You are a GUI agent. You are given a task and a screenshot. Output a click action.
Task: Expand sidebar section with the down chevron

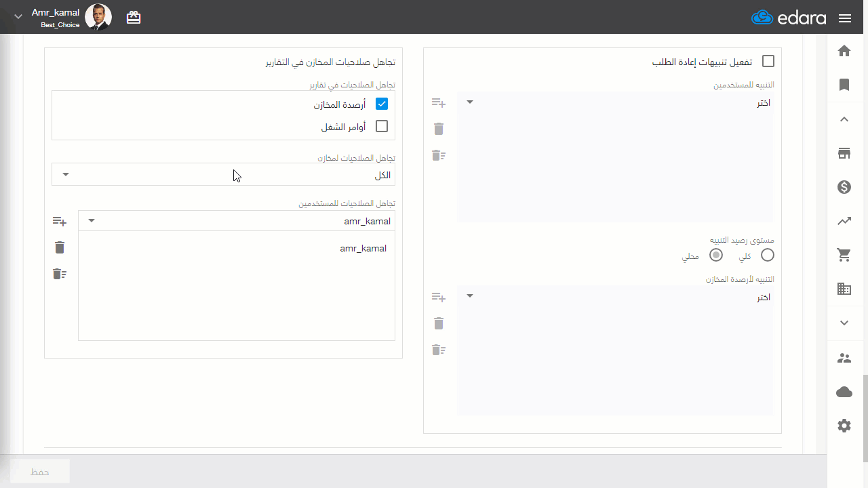pos(844,323)
